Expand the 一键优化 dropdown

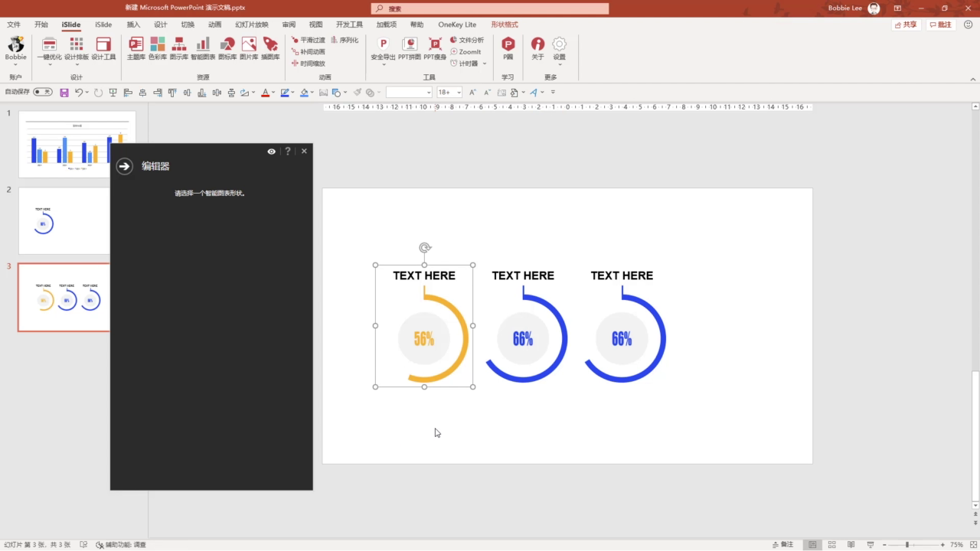pos(50,64)
